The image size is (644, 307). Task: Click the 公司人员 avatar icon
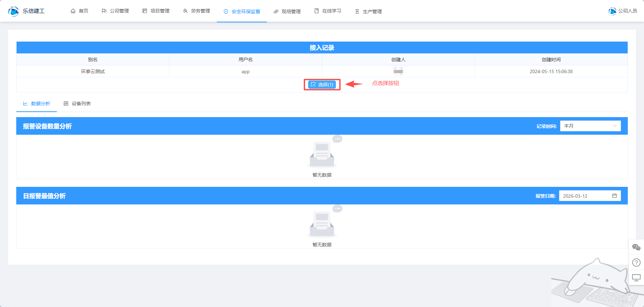(x=612, y=11)
